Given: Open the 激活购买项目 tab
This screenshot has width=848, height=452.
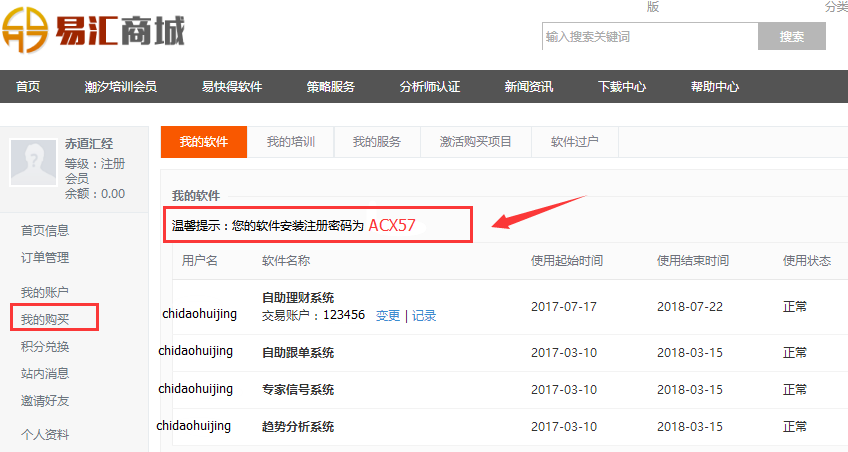Looking at the screenshot, I should pos(475,142).
